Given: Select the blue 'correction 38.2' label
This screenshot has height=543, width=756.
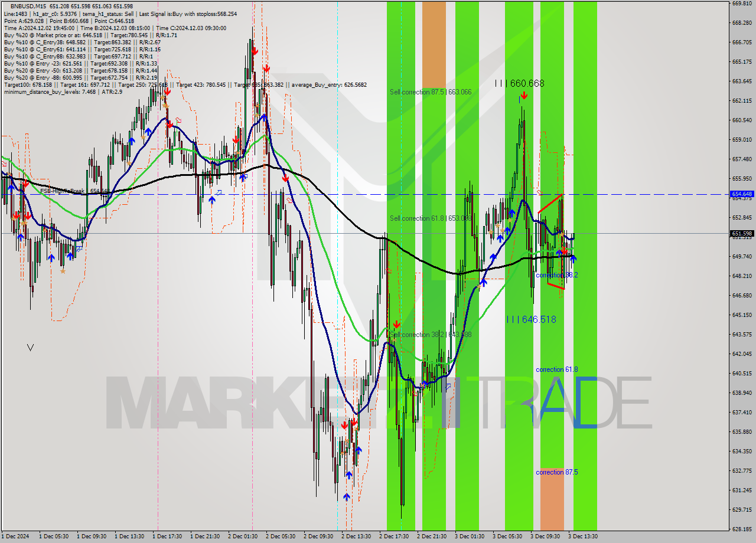Looking at the screenshot, I should (x=556, y=274).
